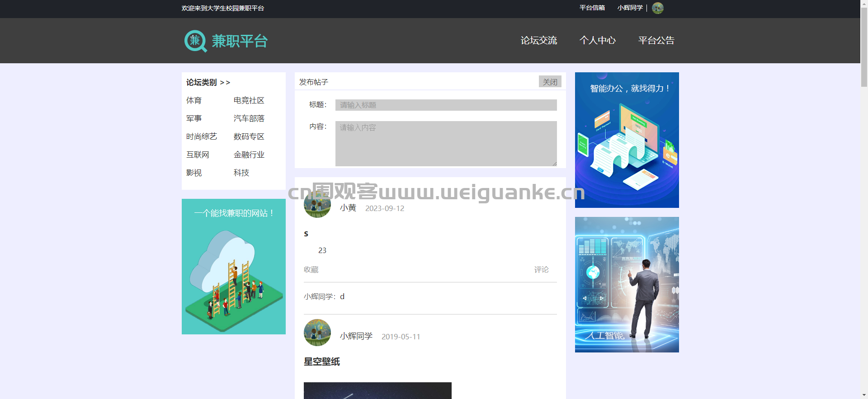
Task: Open 平台信箱 in the top bar
Action: pyautogui.click(x=592, y=8)
